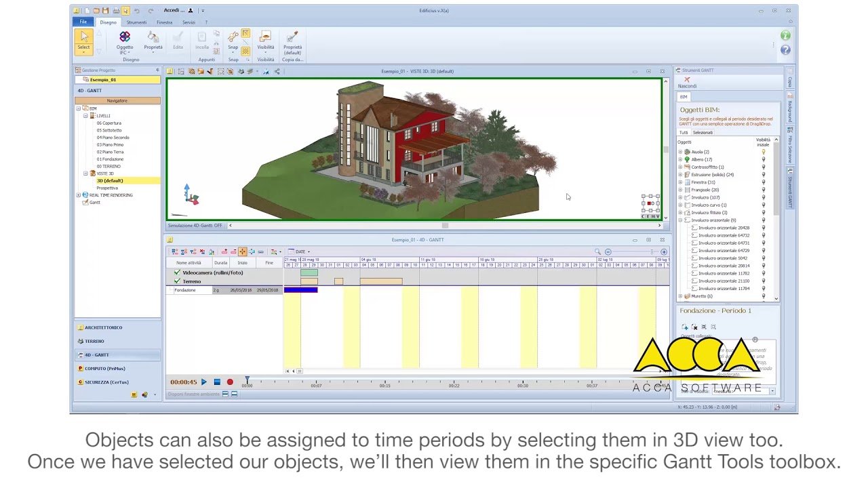The height and width of the screenshot is (488, 868).
Task: Open the Visibilità ribbon tool
Action: 266,41
